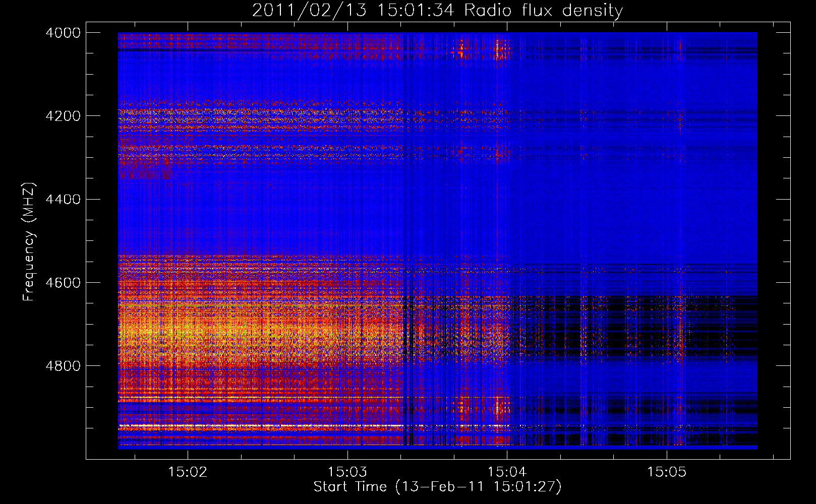
Task: Click the 4600 frequency tick label
Action: click(x=63, y=283)
